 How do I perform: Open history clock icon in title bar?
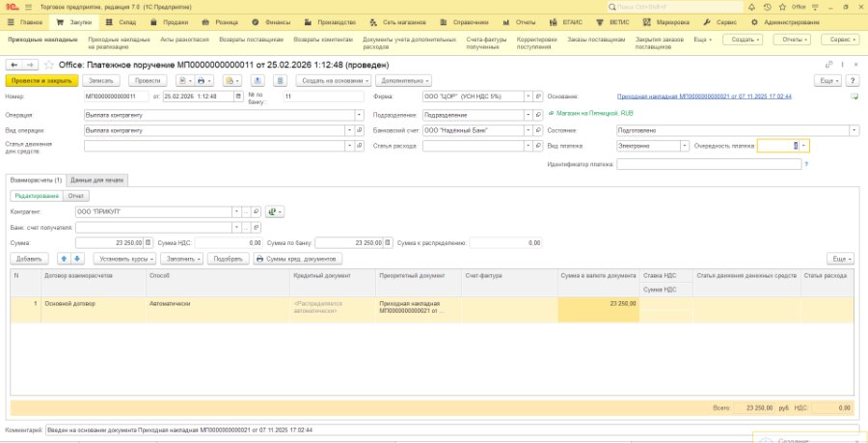pyautogui.click(x=767, y=7)
